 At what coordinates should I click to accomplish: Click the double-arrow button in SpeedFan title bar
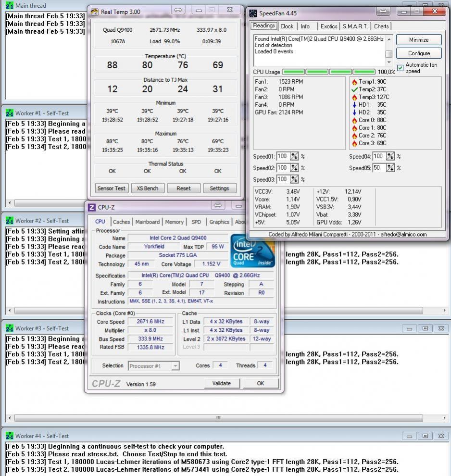pyautogui.click(x=383, y=12)
